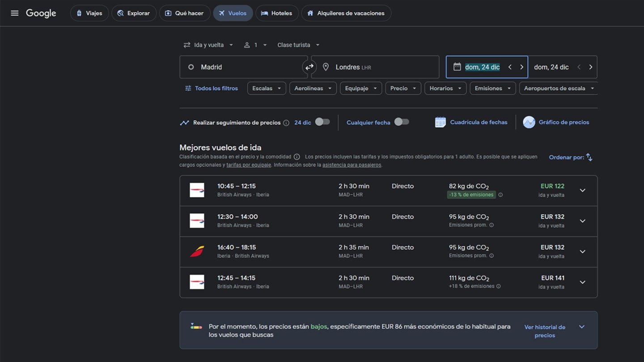Open the Aerolíneas filter dropdown
The height and width of the screenshot is (362, 644).
(313, 88)
